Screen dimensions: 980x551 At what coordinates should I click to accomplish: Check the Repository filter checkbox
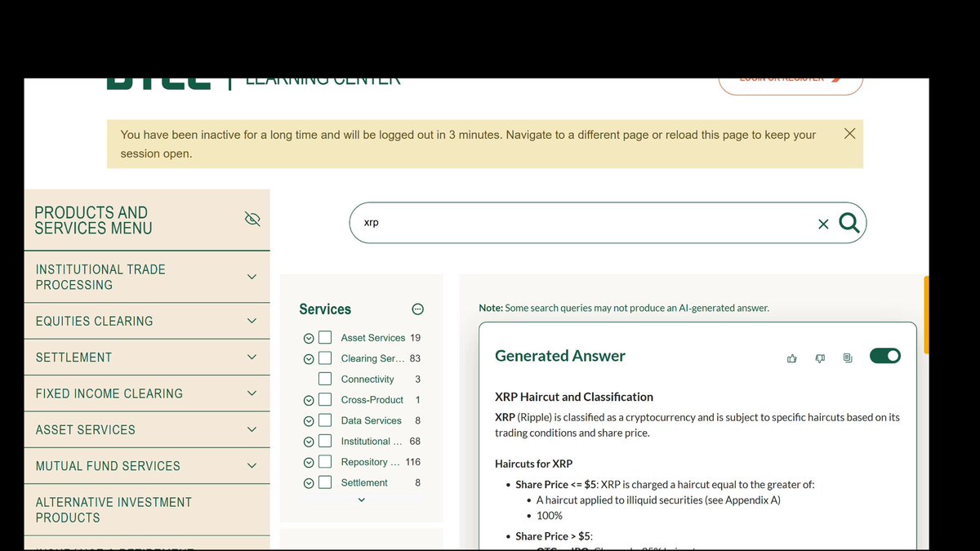(x=325, y=462)
